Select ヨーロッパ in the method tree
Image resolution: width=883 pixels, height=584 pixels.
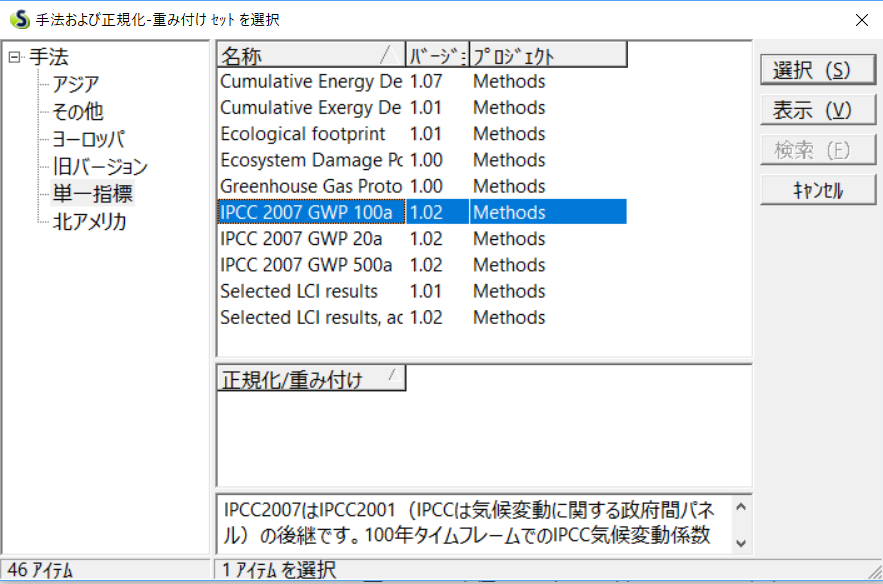88,139
